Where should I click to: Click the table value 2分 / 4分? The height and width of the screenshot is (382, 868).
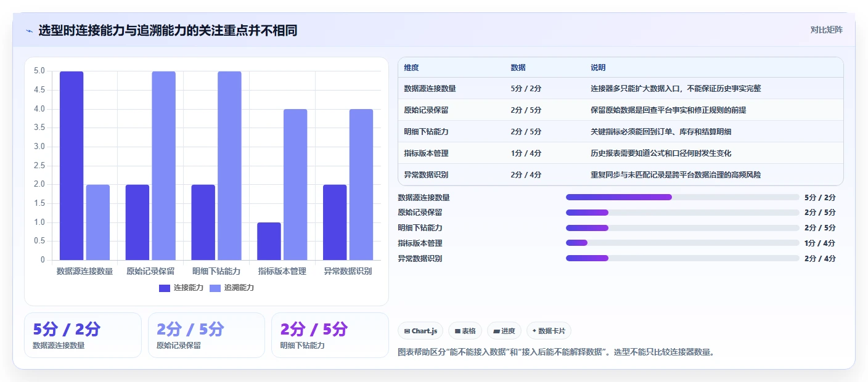click(x=526, y=175)
